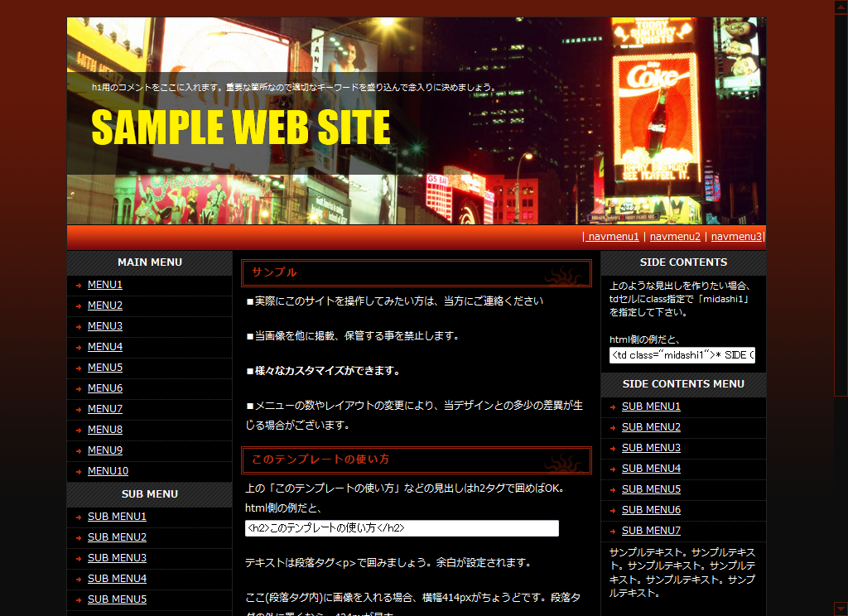Click the MENU1 link in main menu
Image resolution: width=848 pixels, height=616 pixels.
point(105,285)
